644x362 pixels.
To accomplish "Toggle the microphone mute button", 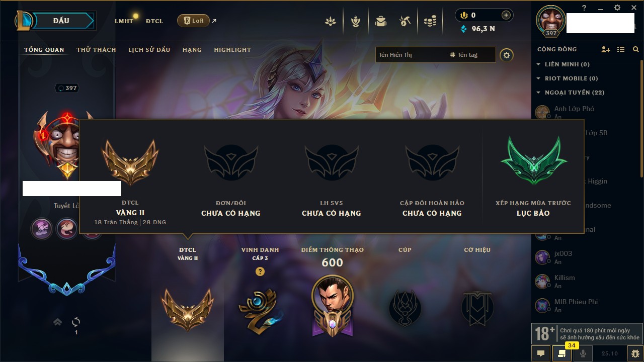I will (583, 353).
